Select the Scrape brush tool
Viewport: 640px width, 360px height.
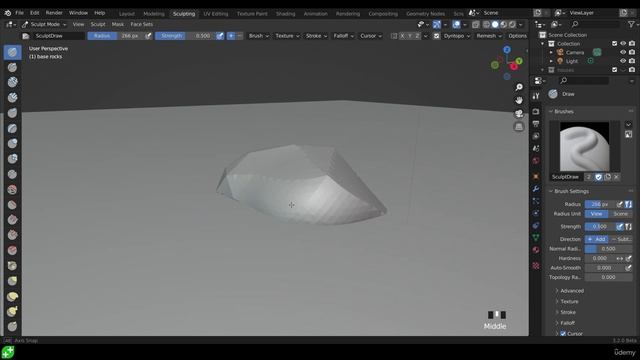(12, 235)
